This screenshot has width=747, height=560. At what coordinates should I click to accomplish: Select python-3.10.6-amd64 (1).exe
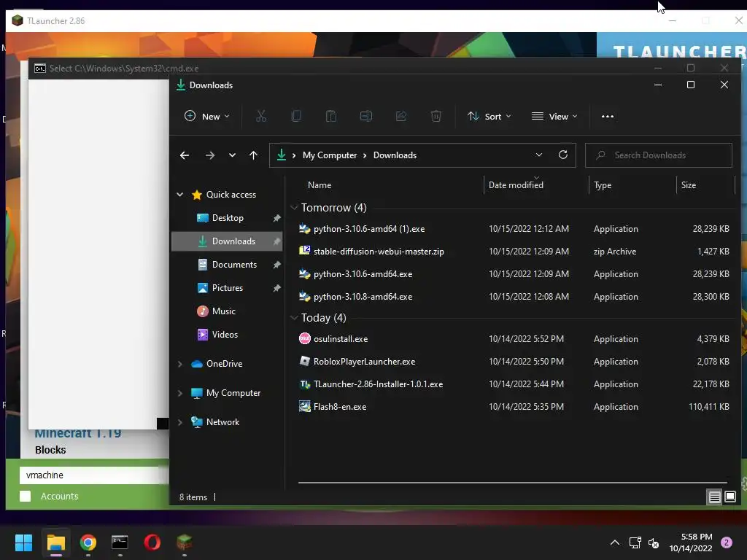pos(369,229)
